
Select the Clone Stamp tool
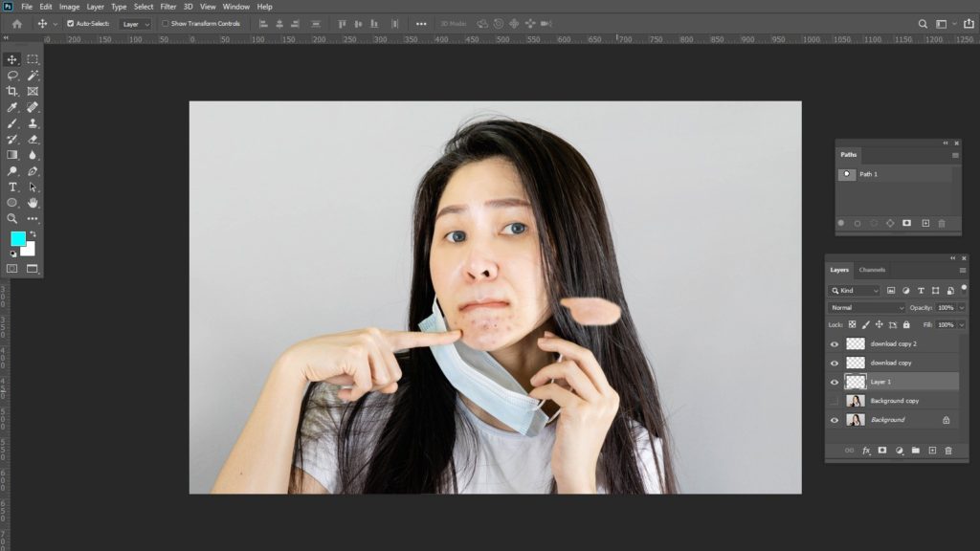point(33,123)
